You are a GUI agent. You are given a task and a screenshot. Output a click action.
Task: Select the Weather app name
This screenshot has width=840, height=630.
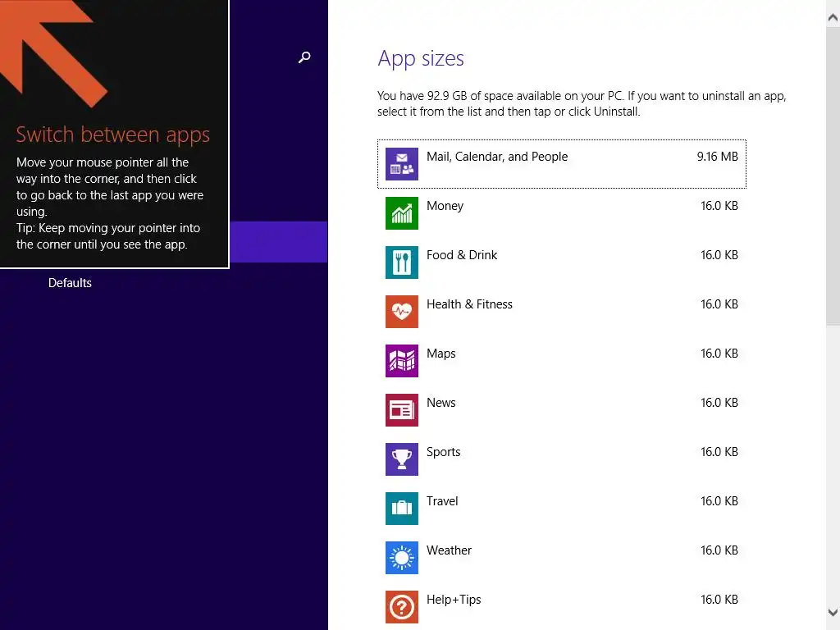coord(449,550)
